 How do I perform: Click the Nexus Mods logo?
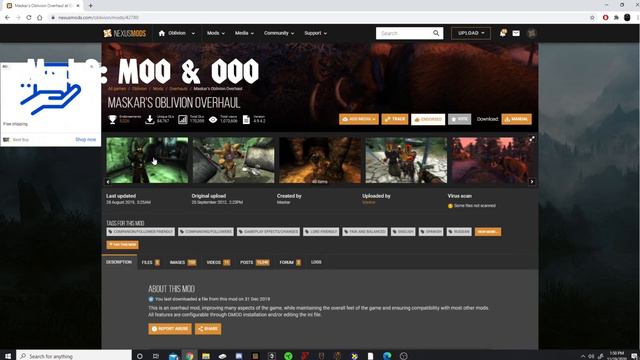pyautogui.click(x=124, y=33)
